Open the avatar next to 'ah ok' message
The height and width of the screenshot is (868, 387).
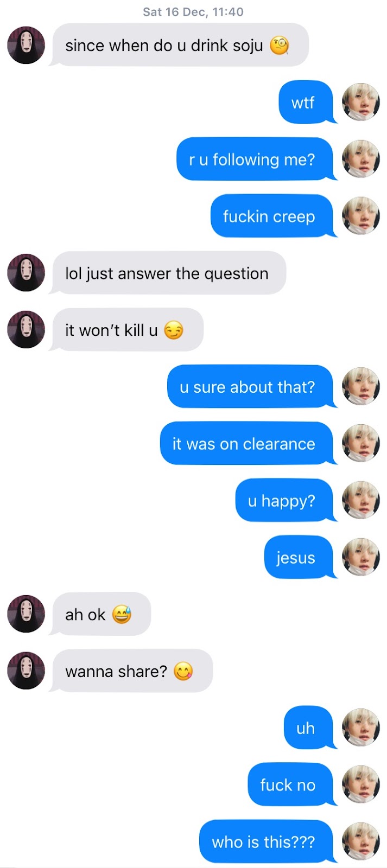click(26, 614)
